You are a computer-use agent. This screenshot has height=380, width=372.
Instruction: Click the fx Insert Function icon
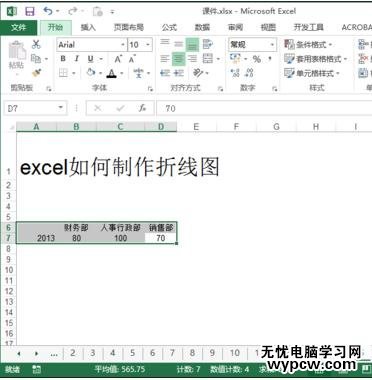pyautogui.click(x=142, y=108)
